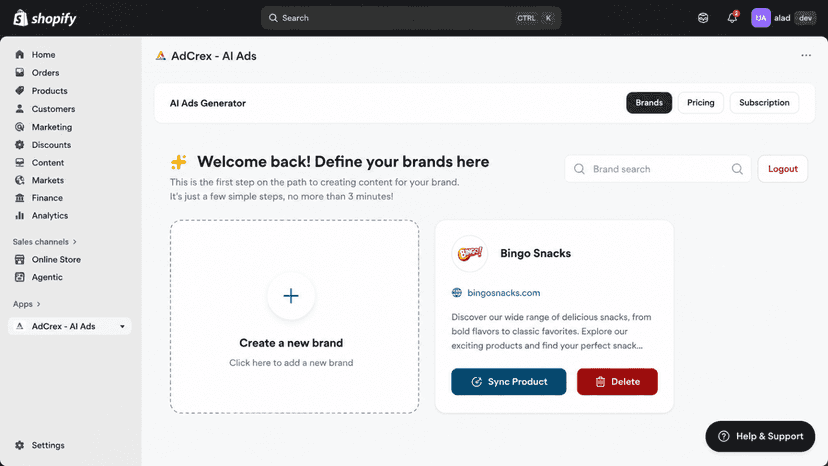Click the Shopify logo
828x466 pixels.
tap(45, 18)
